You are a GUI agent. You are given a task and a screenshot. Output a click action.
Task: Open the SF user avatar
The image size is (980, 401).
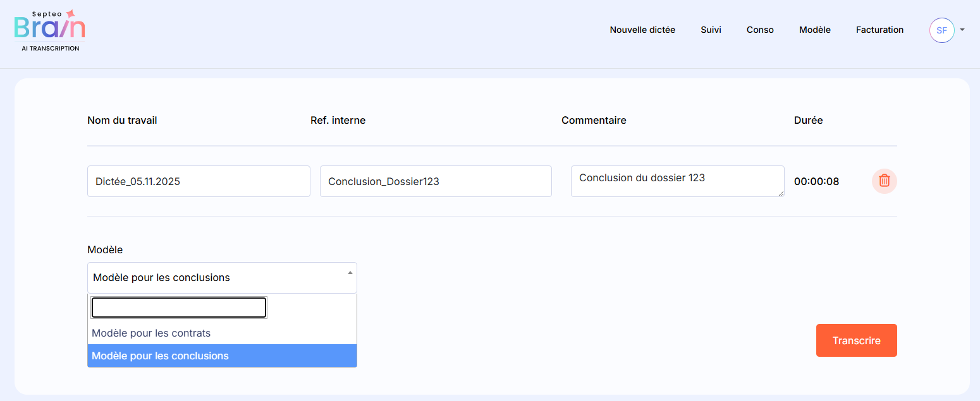coord(941,30)
